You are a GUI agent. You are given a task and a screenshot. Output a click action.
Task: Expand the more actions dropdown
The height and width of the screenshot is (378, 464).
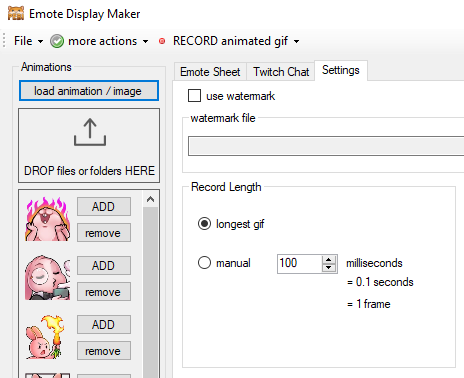tap(145, 41)
